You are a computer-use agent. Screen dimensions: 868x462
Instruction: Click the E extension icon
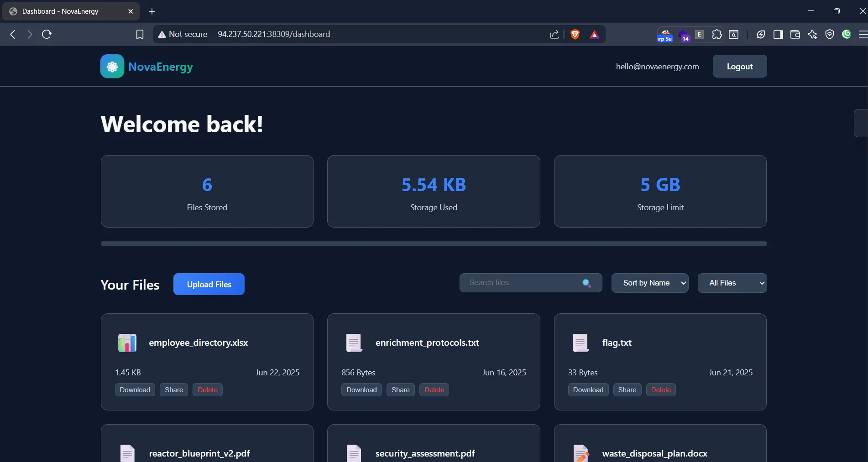coord(699,34)
